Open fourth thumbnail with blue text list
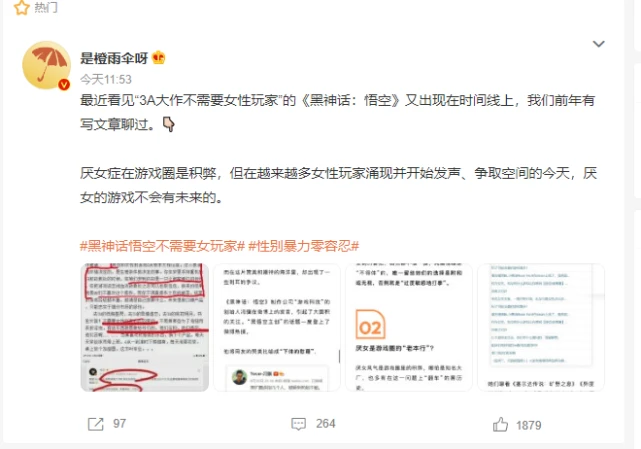641x449 pixels. (x=541, y=328)
